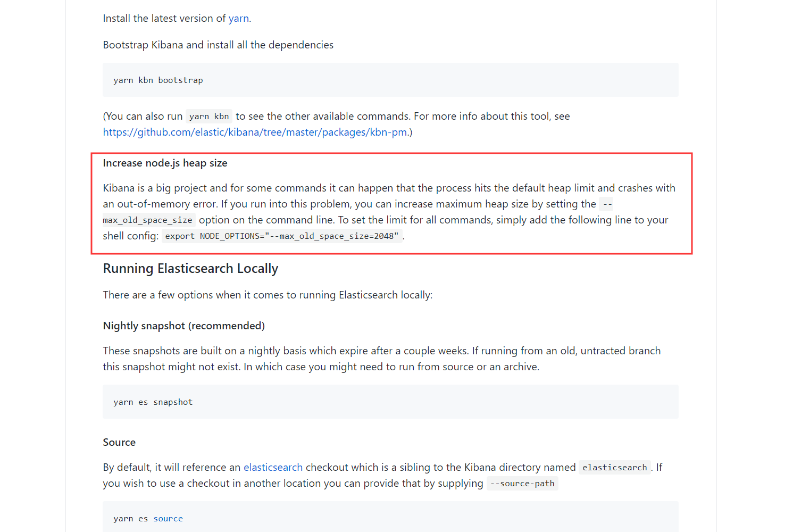Follow the elasticsearch repository link

point(273,467)
